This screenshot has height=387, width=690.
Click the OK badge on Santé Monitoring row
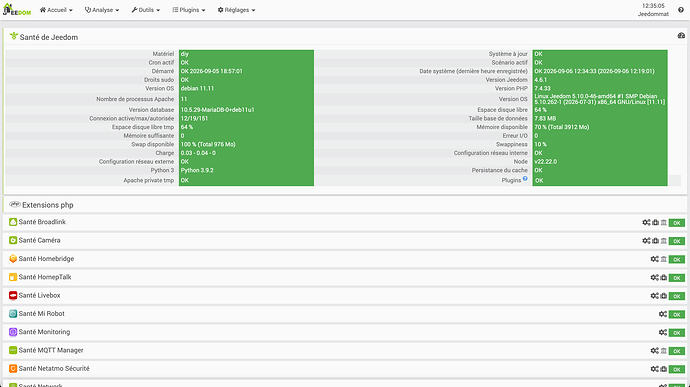tap(677, 333)
